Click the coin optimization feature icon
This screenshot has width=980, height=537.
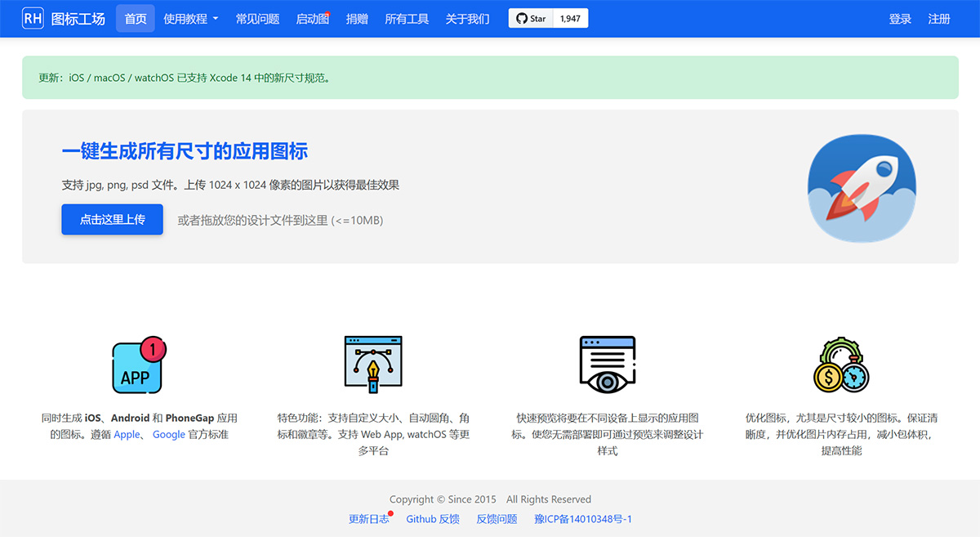840,365
